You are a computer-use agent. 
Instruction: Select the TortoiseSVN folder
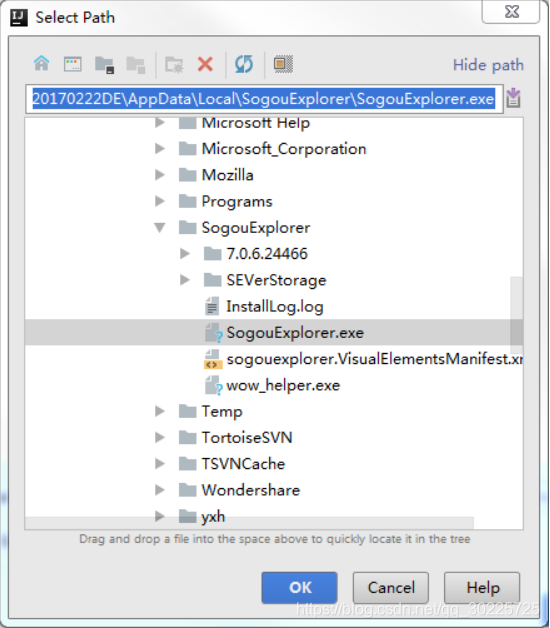coord(247,437)
